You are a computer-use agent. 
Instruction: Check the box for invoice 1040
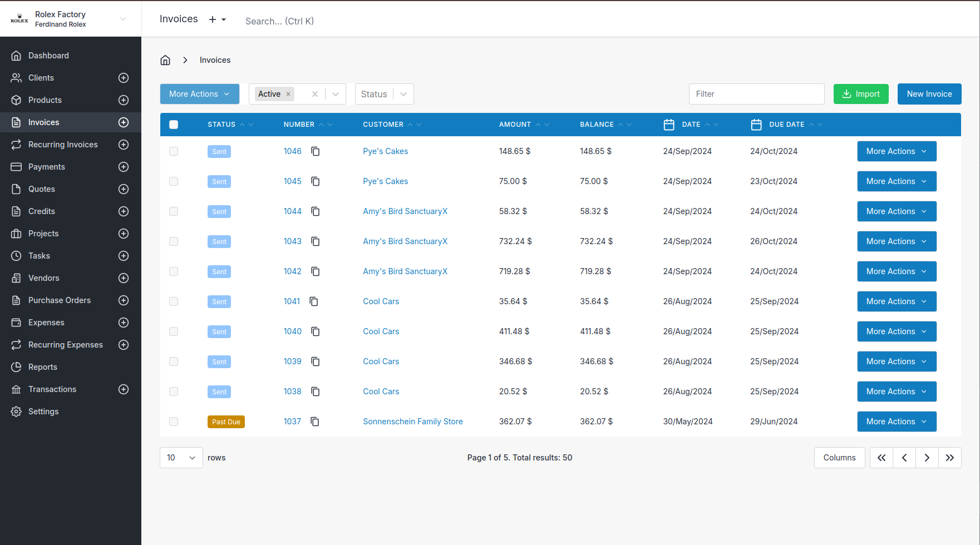click(x=174, y=331)
